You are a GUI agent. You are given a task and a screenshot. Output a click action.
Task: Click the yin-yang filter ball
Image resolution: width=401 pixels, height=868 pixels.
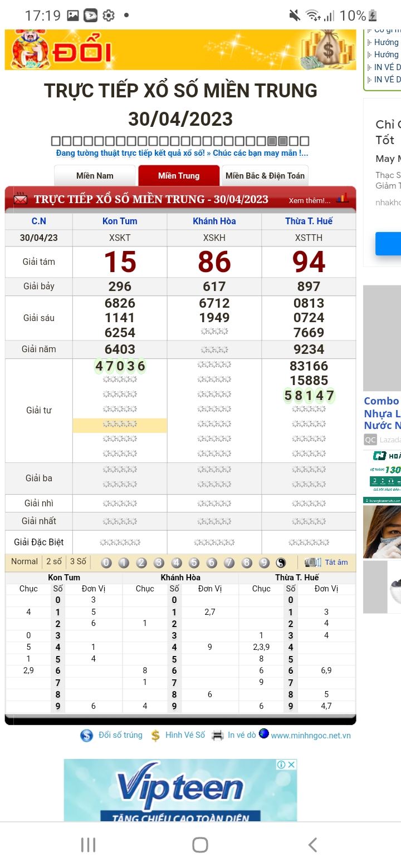281,563
